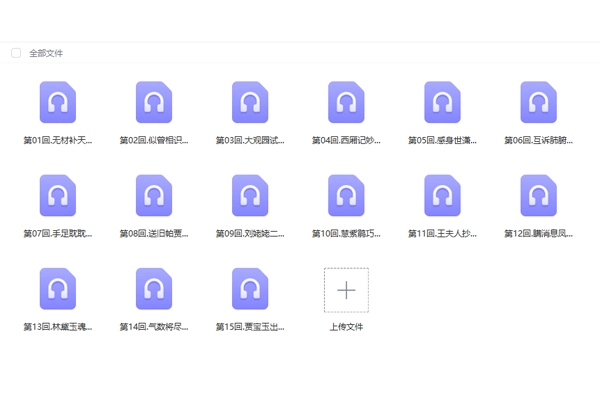The width and height of the screenshot is (600, 400).
Task: Open audio file icon for 第06回.互诉肺腑
Action: pos(538,102)
